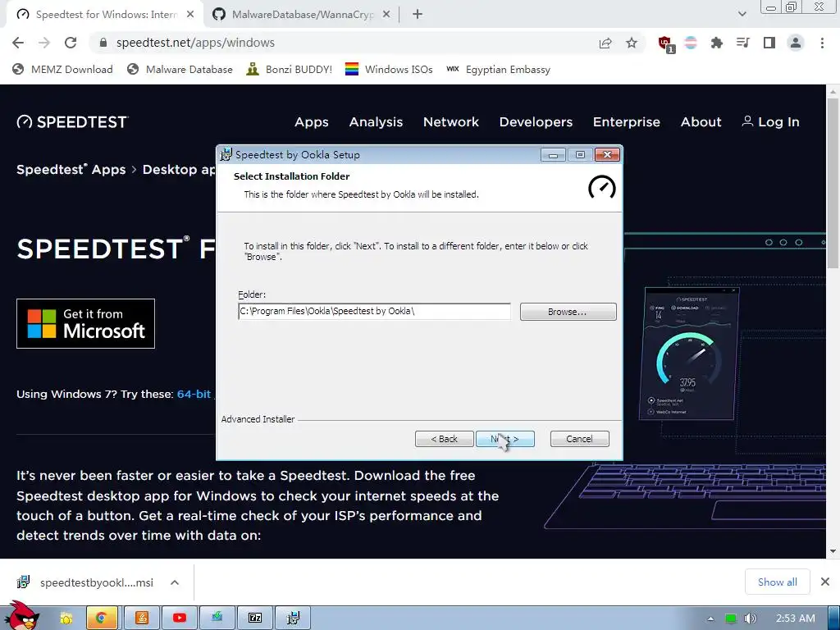Open the 7-Zip taskbar icon
Viewport: 840px width, 630px height.
[256, 619]
